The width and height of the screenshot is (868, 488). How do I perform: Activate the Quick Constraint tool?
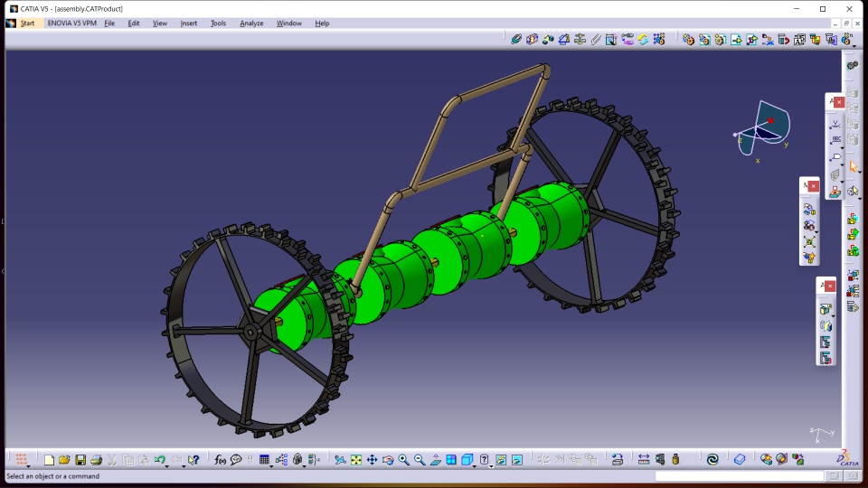point(611,39)
